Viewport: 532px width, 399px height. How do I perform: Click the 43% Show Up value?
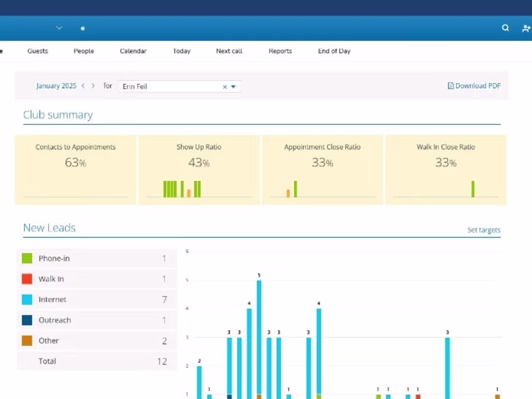pyautogui.click(x=199, y=163)
